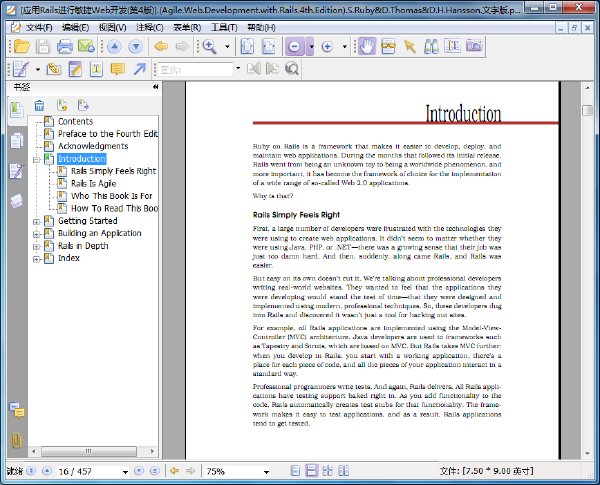
Task: Collapse the Introduction bookmark node
Action: (37, 159)
